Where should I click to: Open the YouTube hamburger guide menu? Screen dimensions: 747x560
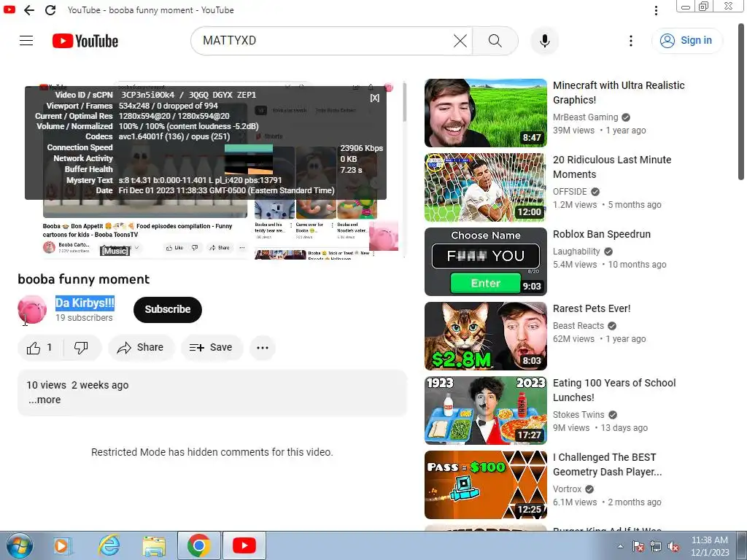click(26, 41)
